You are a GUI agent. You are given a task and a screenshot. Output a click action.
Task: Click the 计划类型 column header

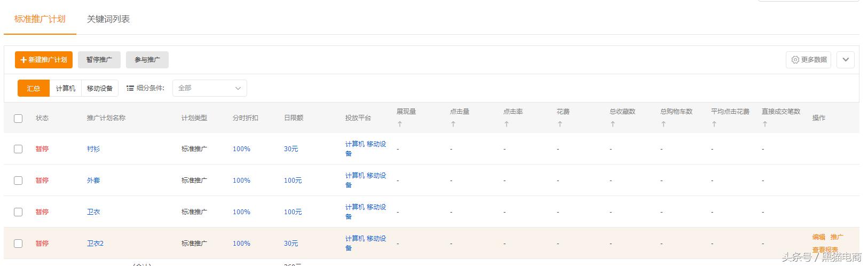click(194, 118)
